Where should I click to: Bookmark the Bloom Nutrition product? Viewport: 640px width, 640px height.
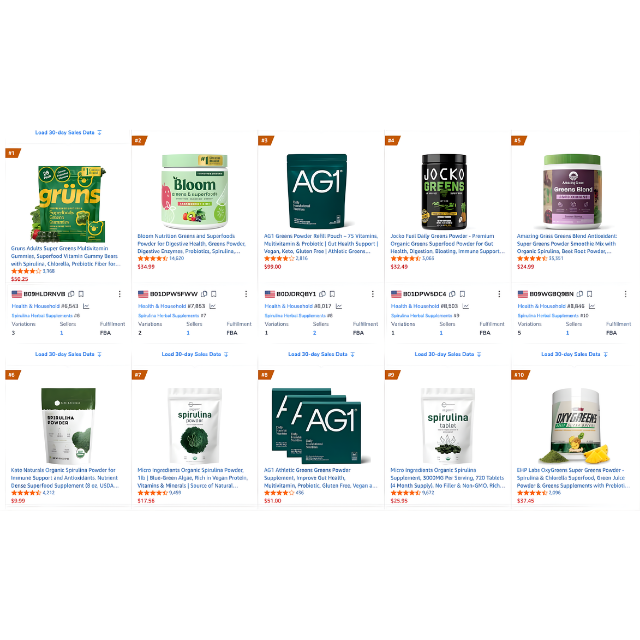[x=214, y=294]
